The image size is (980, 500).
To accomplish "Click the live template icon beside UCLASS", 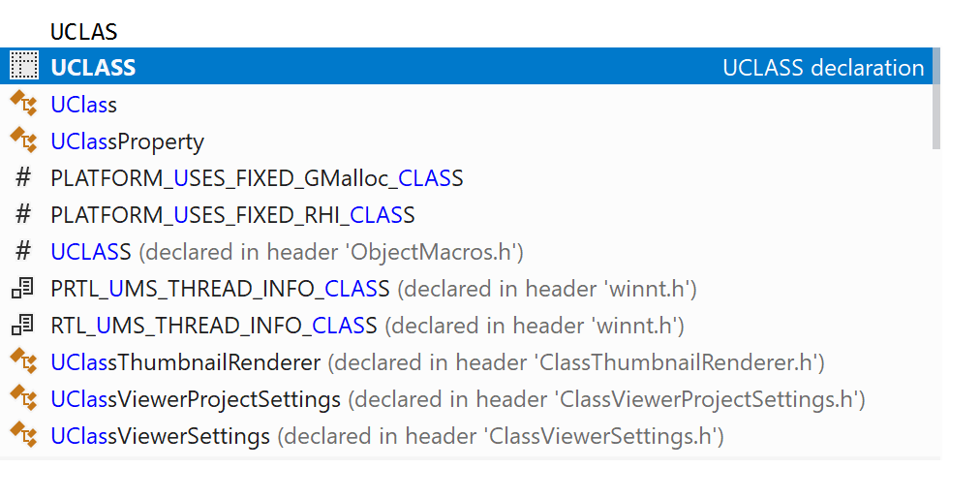I will click(x=24, y=66).
